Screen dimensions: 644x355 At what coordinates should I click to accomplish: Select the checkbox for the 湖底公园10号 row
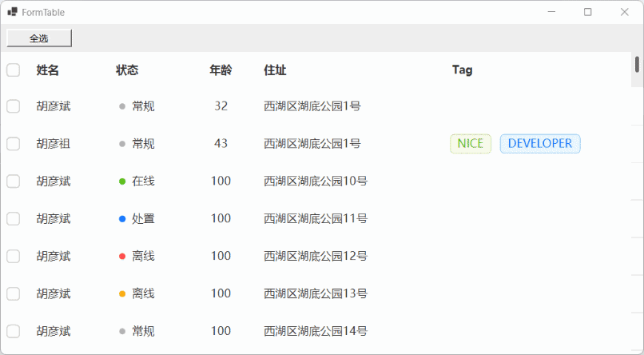tap(14, 181)
